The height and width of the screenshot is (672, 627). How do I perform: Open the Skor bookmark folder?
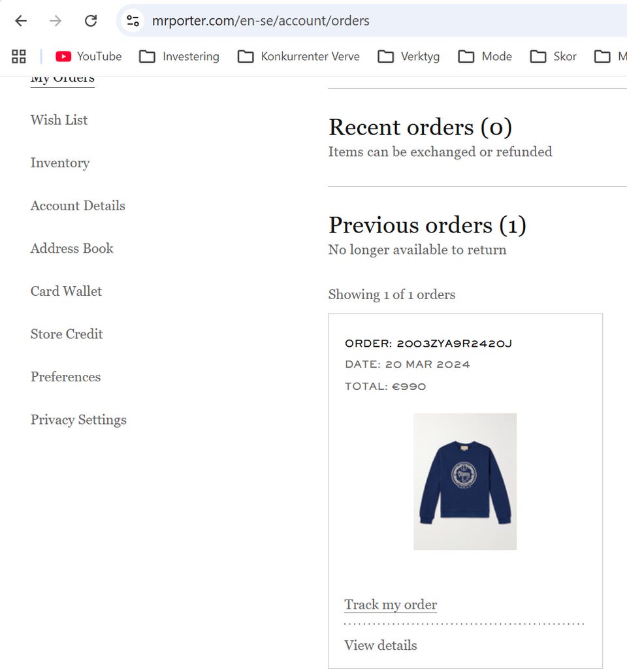[553, 56]
